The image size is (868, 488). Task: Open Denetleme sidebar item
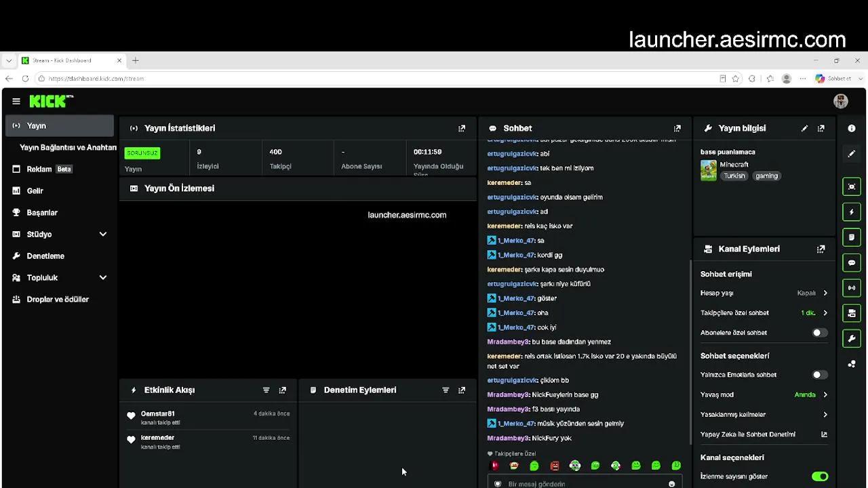tap(60, 256)
